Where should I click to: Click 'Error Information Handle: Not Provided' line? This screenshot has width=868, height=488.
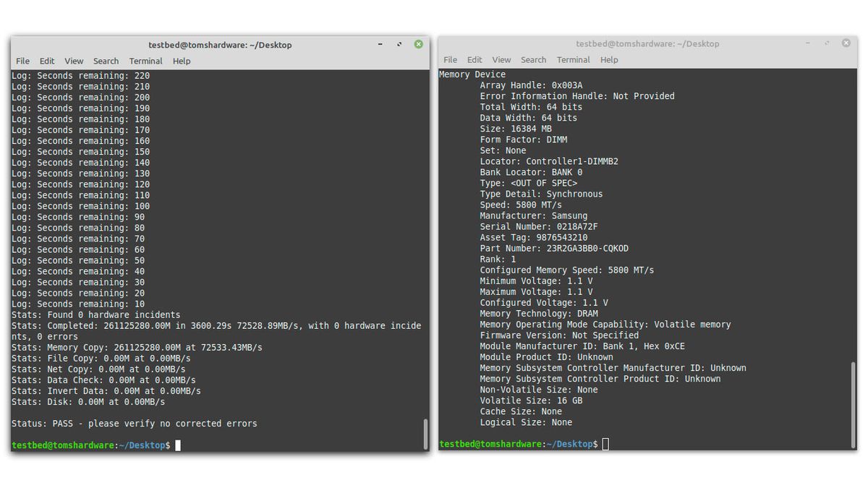(x=577, y=96)
